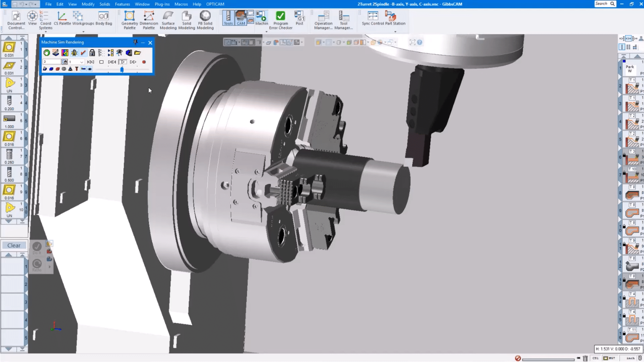Open the Solids menu
Viewport: 644px width, 362px height.
[x=105, y=4]
